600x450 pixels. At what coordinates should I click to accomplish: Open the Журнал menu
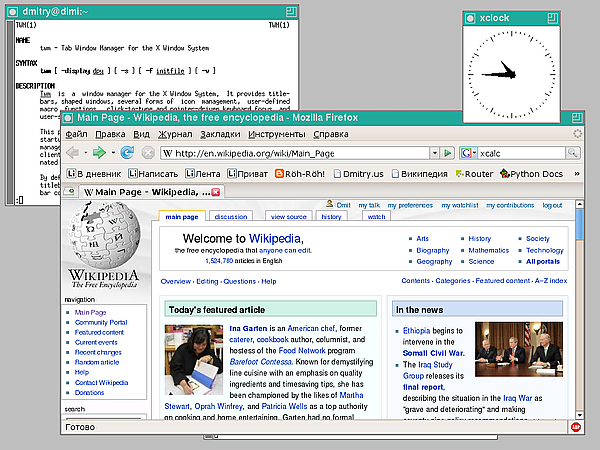tap(175, 134)
